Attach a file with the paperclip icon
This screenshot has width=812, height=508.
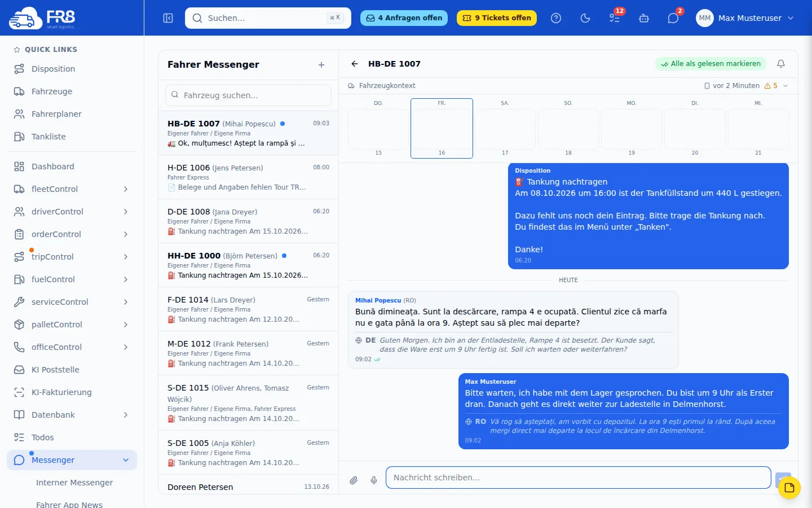354,480
